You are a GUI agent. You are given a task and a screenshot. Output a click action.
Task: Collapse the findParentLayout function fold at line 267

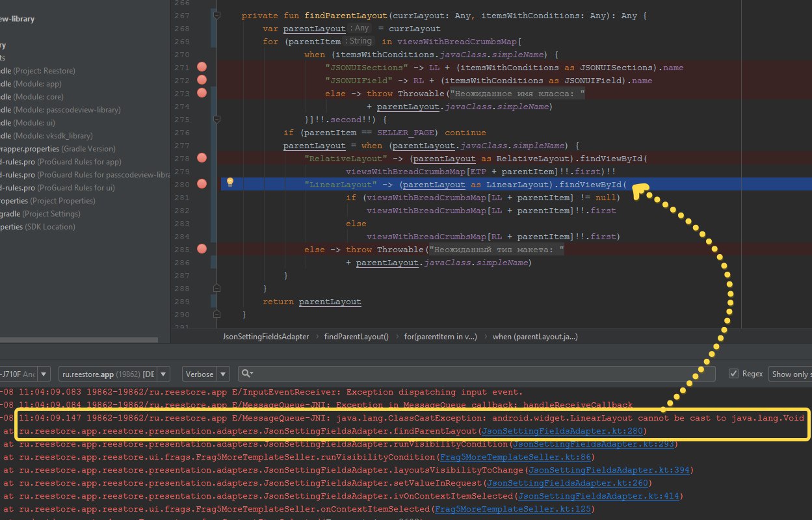point(217,16)
